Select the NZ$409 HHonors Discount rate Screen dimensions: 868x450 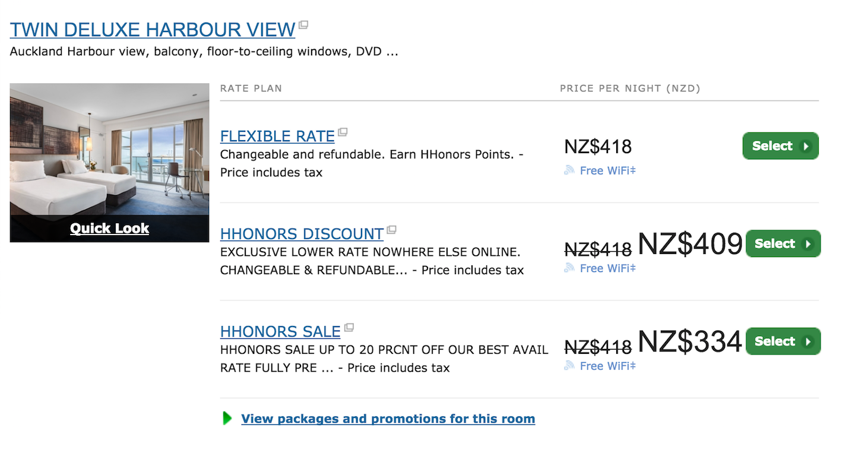pyautogui.click(x=783, y=243)
